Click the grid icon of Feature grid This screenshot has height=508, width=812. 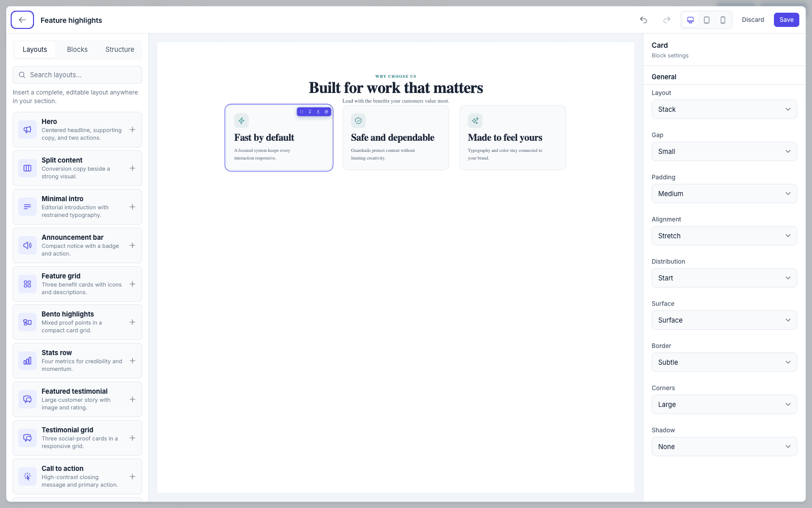click(27, 284)
